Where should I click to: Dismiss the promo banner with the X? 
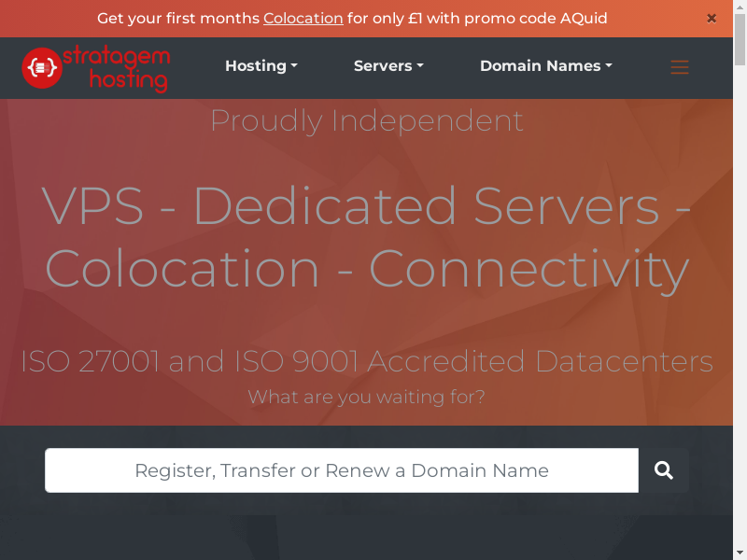point(712,19)
